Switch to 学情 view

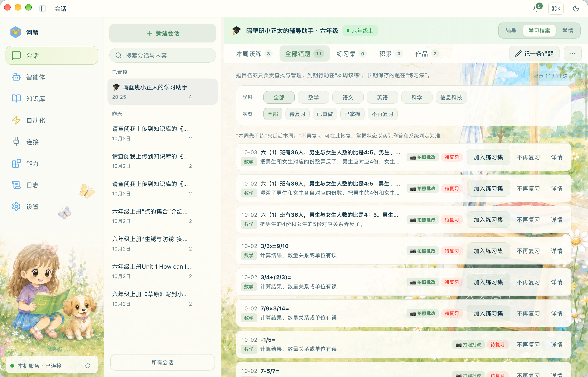[x=567, y=31]
